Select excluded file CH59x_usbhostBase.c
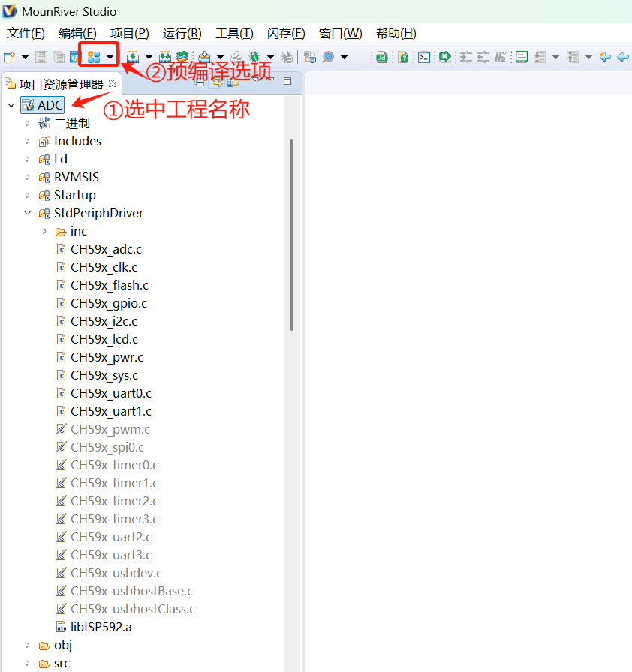632x672 pixels. 131,591
